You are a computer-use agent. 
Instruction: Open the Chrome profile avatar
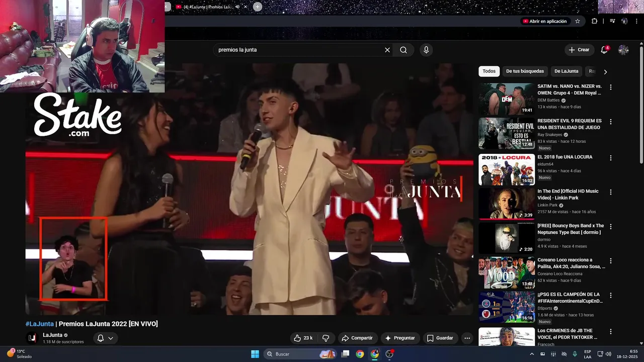(624, 21)
